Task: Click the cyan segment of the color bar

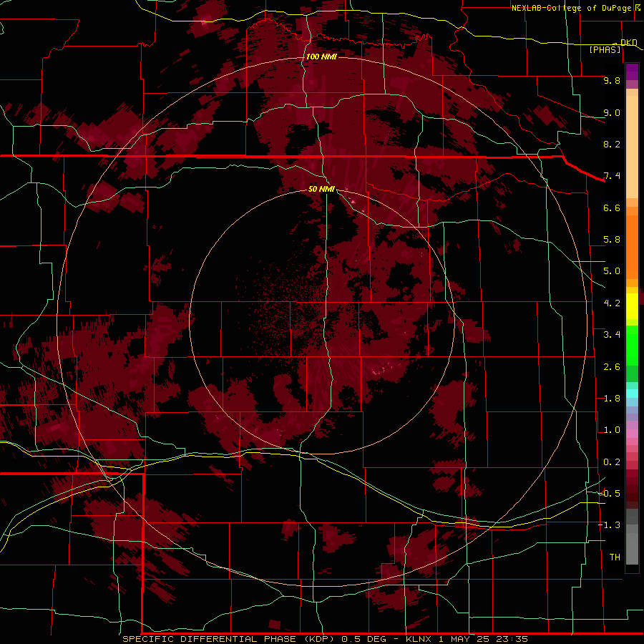Action: click(x=632, y=394)
